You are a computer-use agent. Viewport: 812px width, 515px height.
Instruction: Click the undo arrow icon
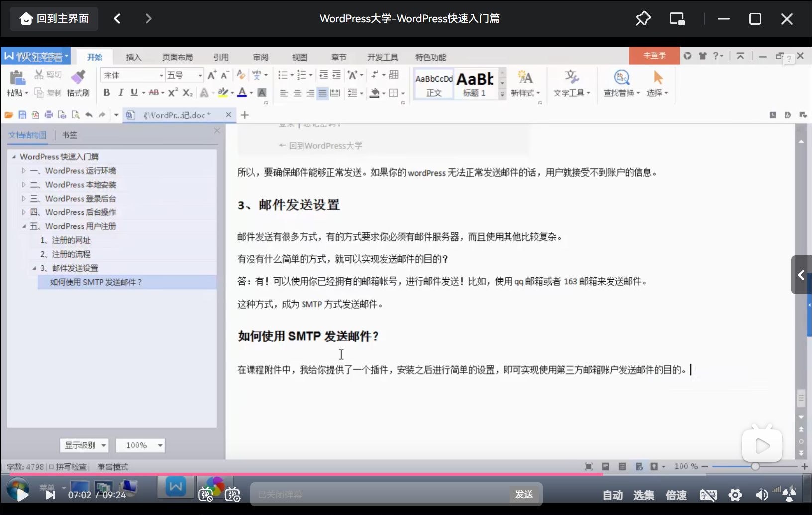tap(89, 115)
